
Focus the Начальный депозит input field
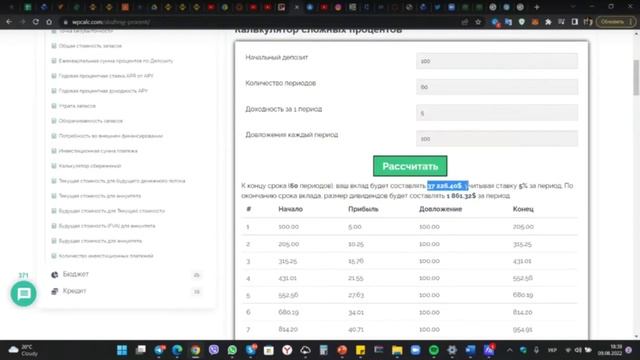pyautogui.click(x=497, y=61)
